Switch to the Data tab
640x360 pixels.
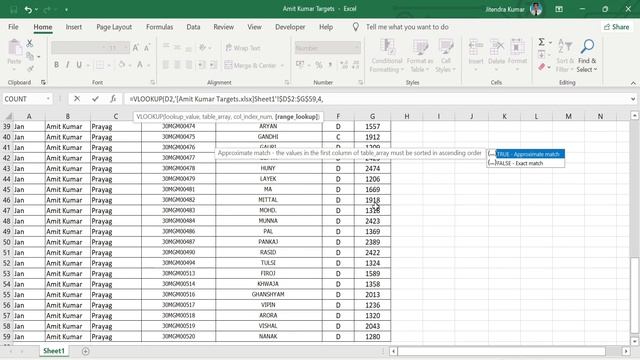193,27
